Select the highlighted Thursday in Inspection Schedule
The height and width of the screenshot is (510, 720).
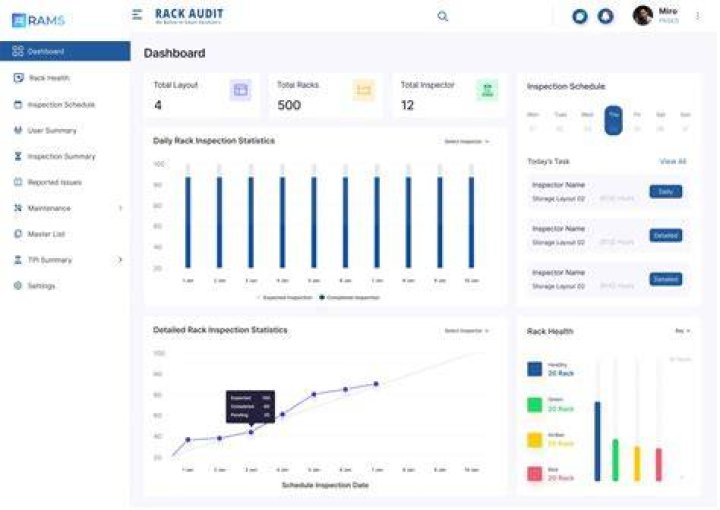pos(613,120)
